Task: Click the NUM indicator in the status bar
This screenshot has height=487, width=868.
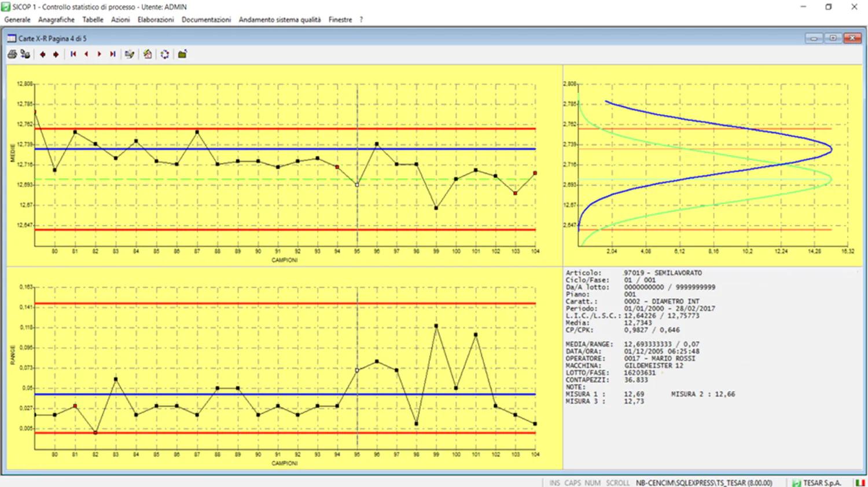Action: coord(593,483)
